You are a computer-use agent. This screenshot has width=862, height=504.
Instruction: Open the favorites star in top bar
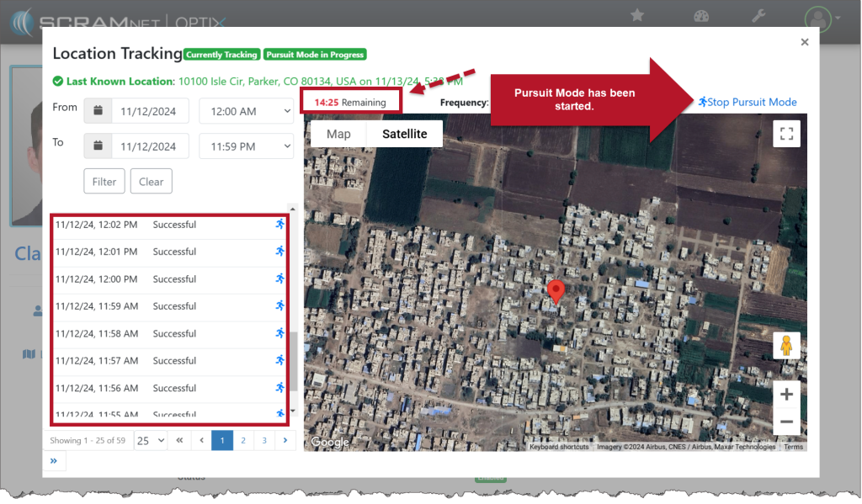pos(637,16)
